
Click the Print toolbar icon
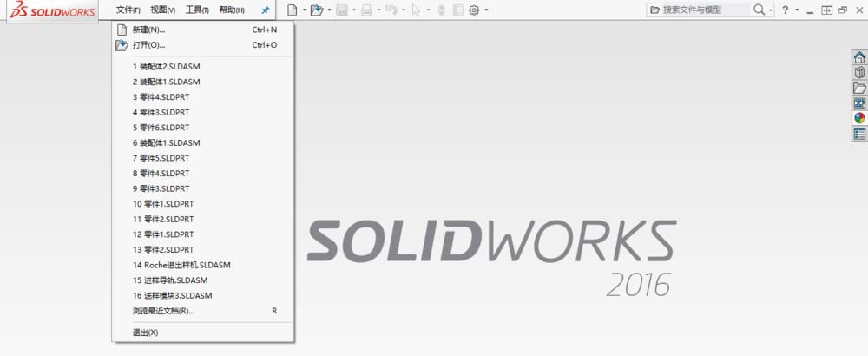coord(366,10)
